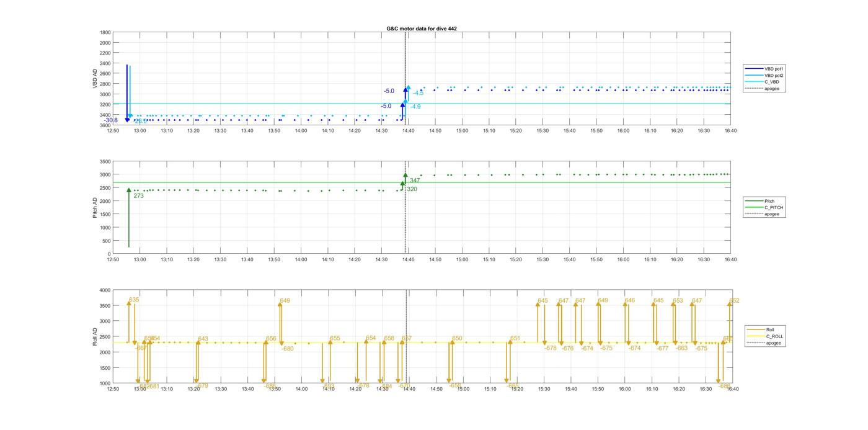Click the 273 pitch annotation
This screenshot has width=868, height=430.
138,195
